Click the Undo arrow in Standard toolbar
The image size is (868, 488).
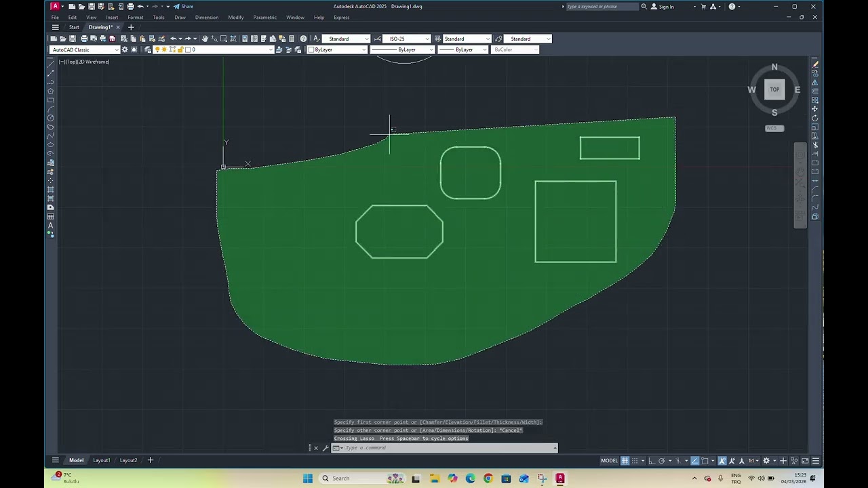pos(174,39)
